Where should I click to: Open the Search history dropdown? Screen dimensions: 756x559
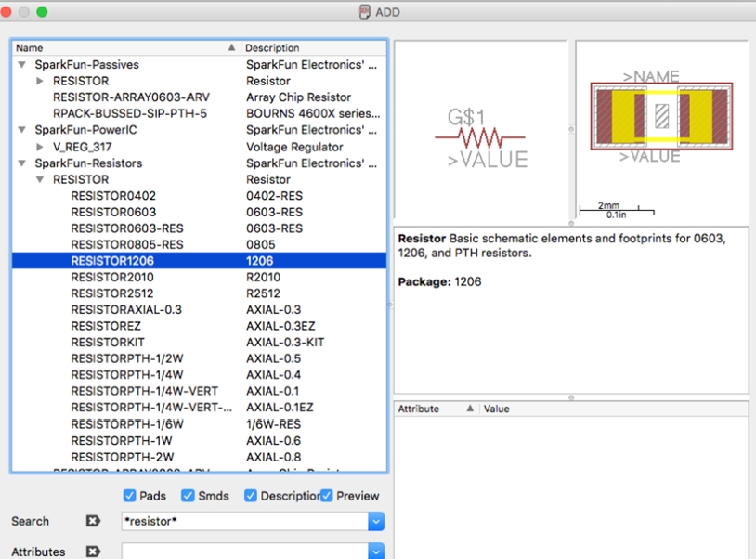tap(376, 521)
